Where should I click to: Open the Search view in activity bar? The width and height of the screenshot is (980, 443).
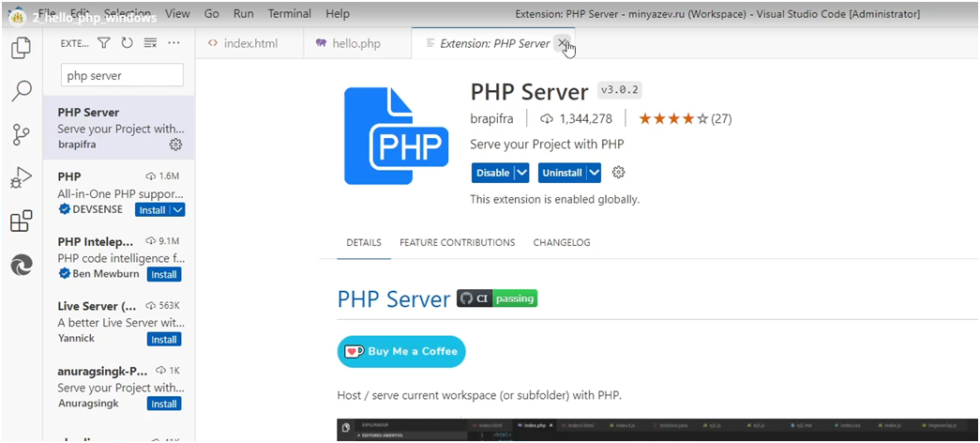[x=22, y=91]
